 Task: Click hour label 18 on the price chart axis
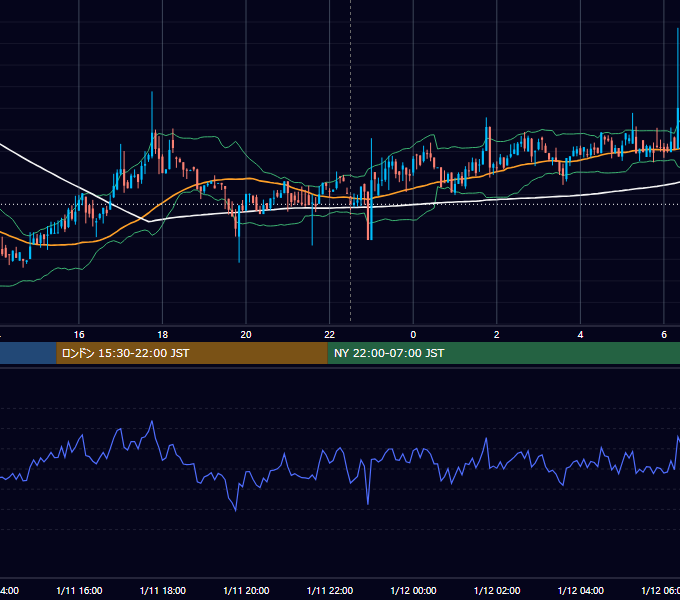point(163,335)
